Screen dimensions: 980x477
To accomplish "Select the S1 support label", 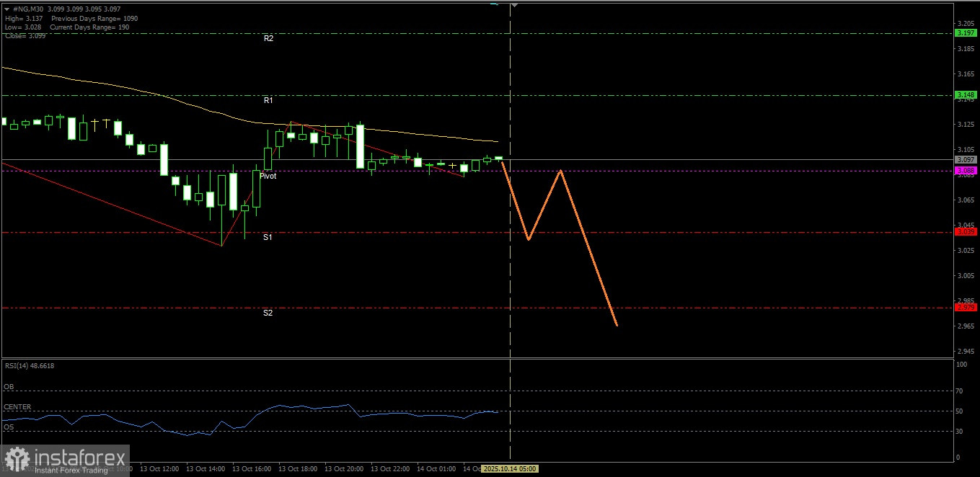I will 268,237.
